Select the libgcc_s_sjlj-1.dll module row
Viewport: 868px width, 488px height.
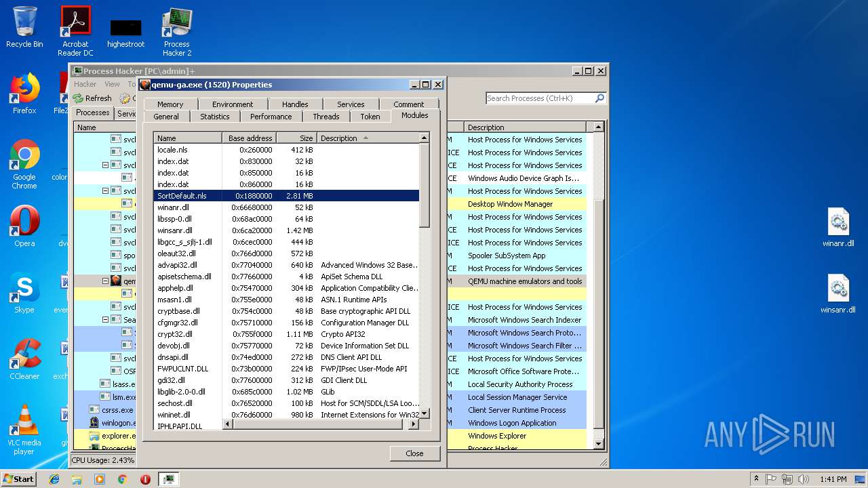tap(286, 242)
